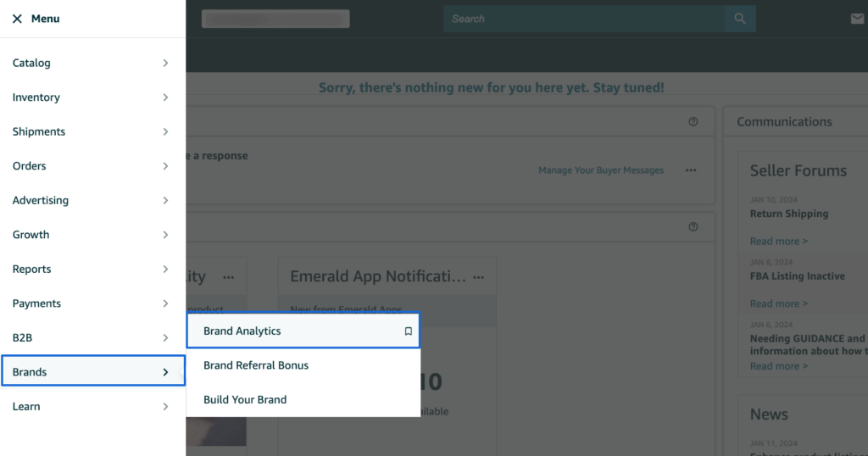
Task: Click Read more under Needing GUIDANCE post
Action: (x=778, y=366)
